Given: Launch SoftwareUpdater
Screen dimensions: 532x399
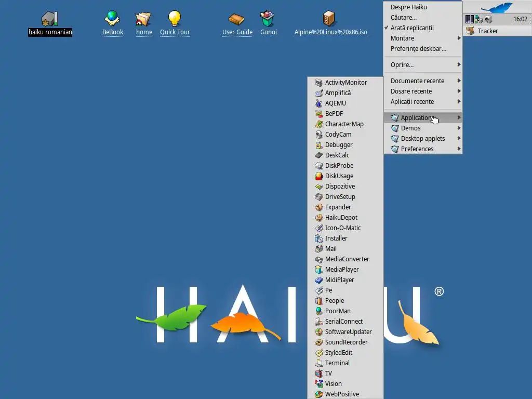Looking at the screenshot, I should pos(345,332).
